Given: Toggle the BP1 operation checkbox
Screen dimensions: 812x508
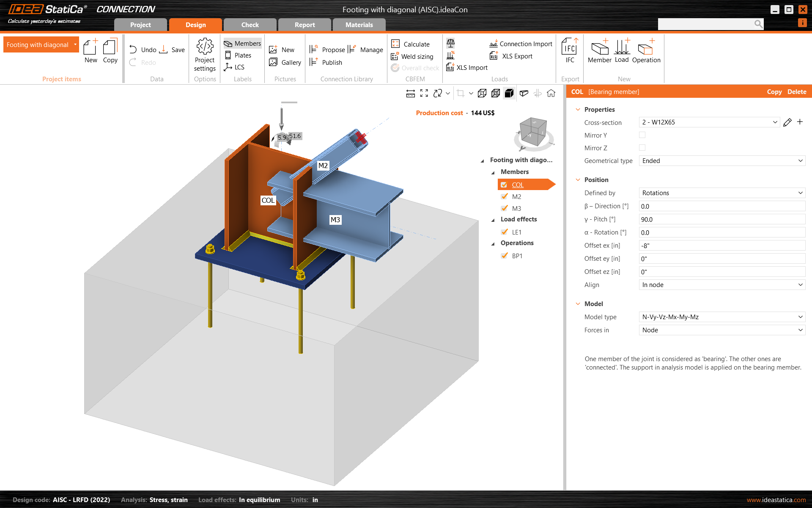Looking at the screenshot, I should point(504,256).
